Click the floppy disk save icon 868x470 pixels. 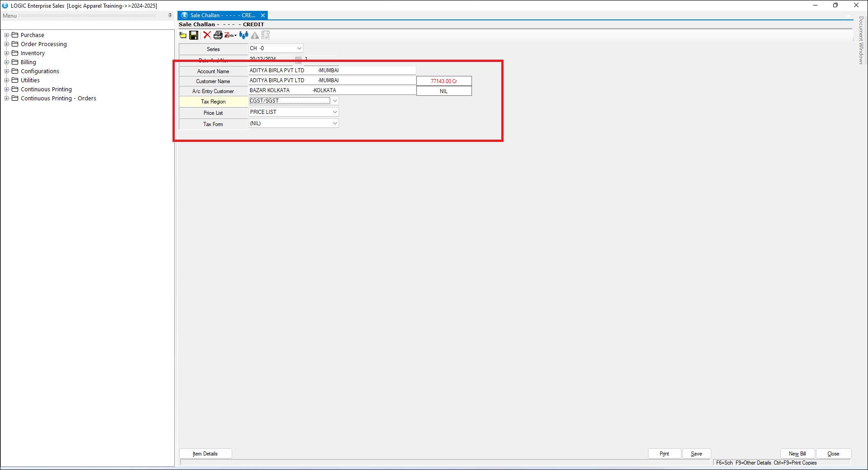(x=194, y=35)
